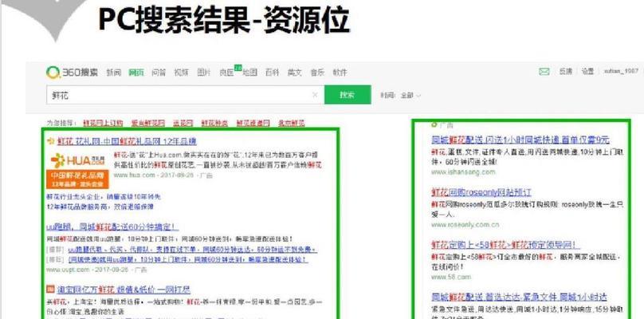Viewport: 644px width, 319px height.
Task: Open the 视频 tab
Action: click(181, 73)
